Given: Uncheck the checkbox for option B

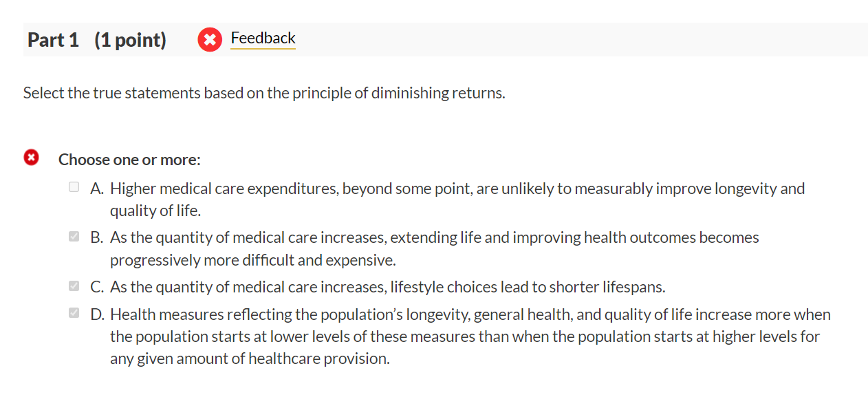Looking at the screenshot, I should [x=74, y=236].
